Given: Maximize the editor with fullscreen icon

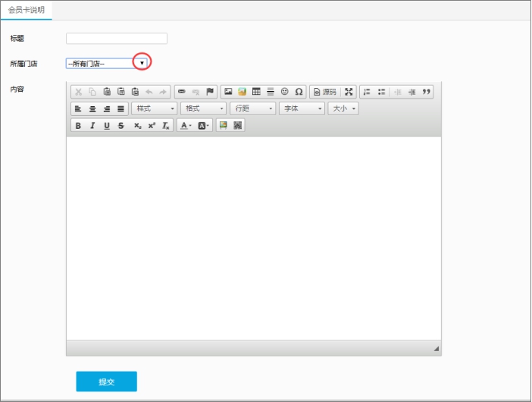Looking at the screenshot, I should tap(349, 92).
